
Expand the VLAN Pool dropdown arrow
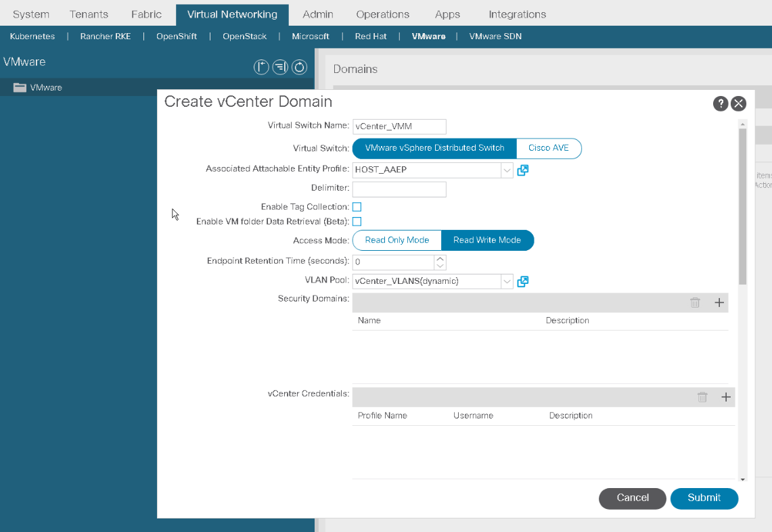(507, 281)
